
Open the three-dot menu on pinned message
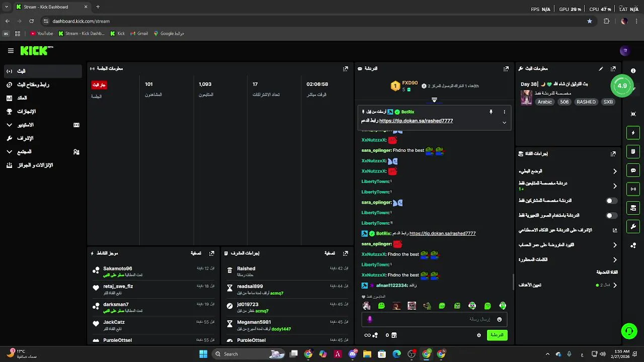click(504, 112)
